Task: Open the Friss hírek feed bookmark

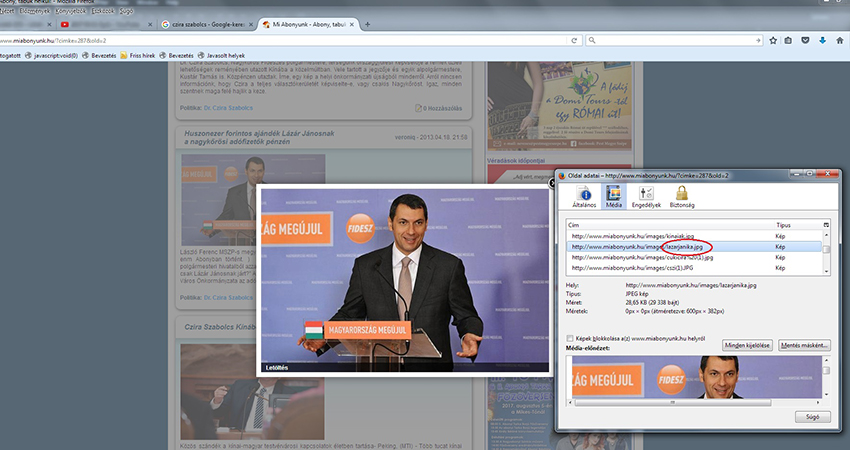Action: pyautogui.click(x=138, y=55)
